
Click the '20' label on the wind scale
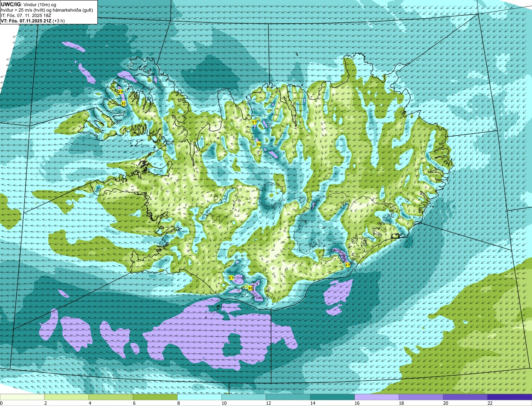point(446,403)
